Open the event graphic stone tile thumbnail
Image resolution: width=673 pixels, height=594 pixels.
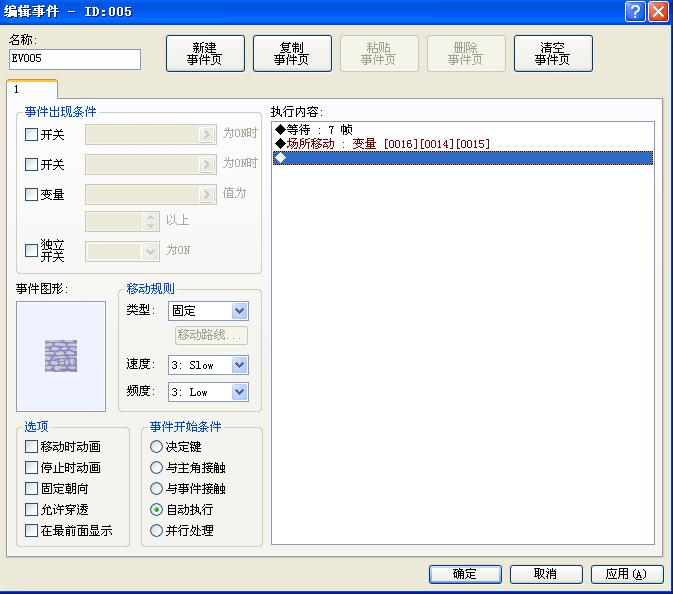tap(61, 356)
